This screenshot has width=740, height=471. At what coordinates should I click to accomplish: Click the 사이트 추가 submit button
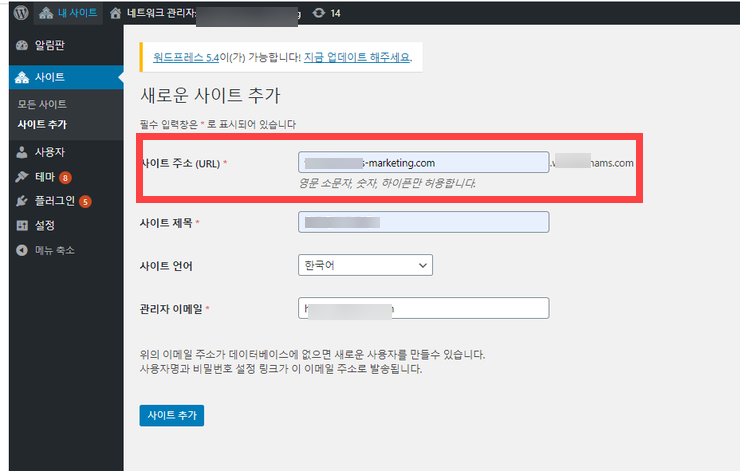coord(172,415)
